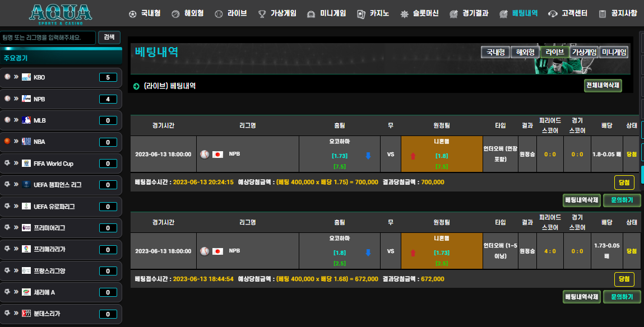Image resolution: width=644 pixels, height=327 pixels.
Task: Click the baseball icon in second bet row
Action: pos(205,251)
